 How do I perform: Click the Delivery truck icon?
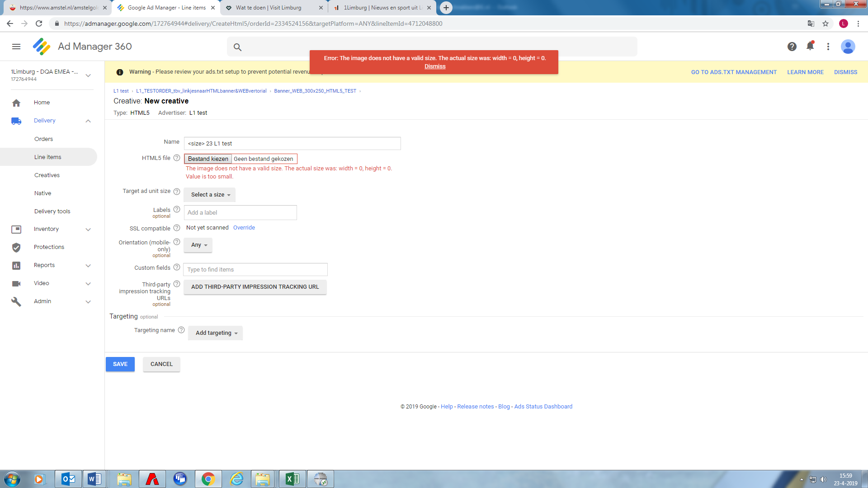16,121
